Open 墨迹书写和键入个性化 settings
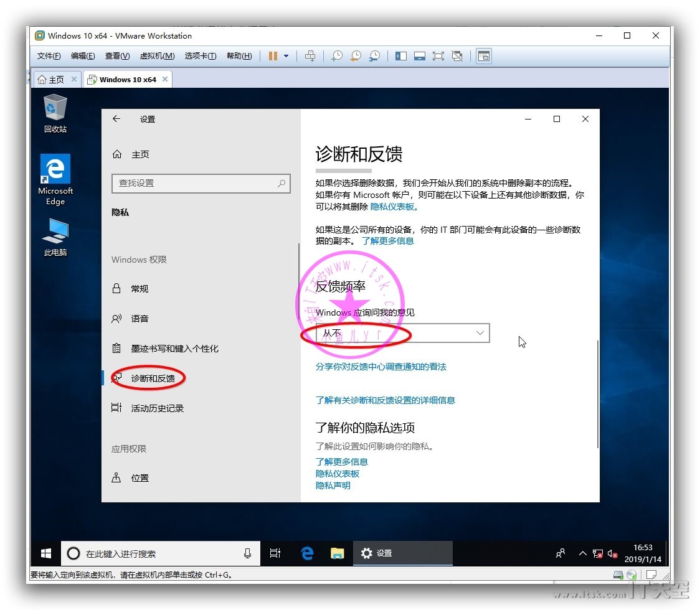The height and width of the screenshot is (610, 700). pyautogui.click(x=201, y=349)
